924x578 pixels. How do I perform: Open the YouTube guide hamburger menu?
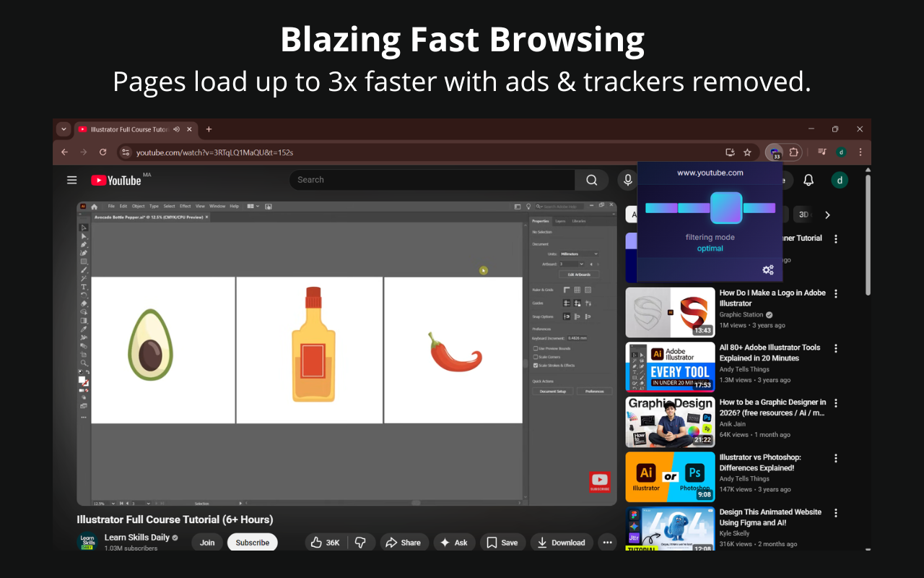click(x=72, y=180)
